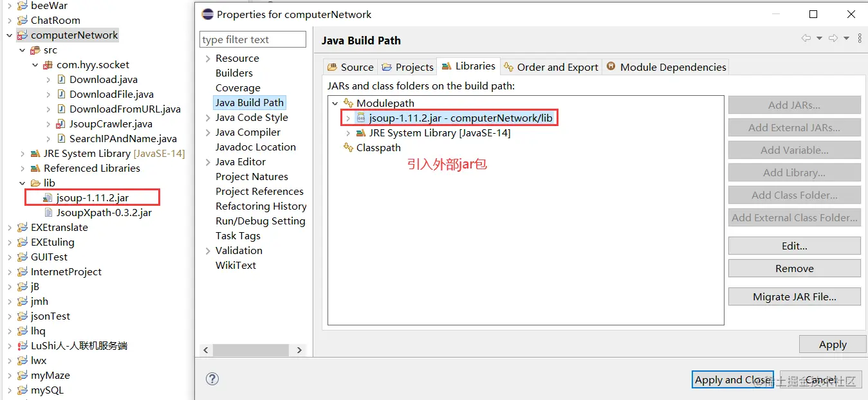
Task: Expand the Validation category
Action: click(207, 251)
